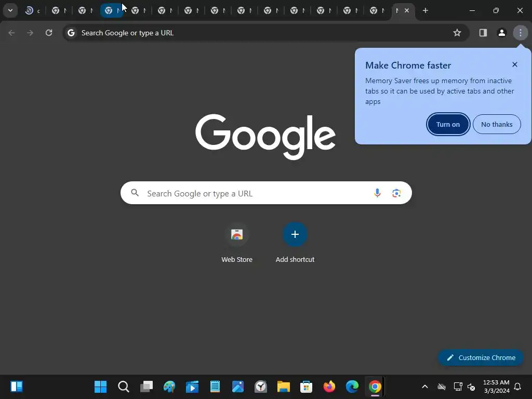Expand the tab search dropdown arrow
The height and width of the screenshot is (399, 532).
pyautogui.click(x=10, y=10)
